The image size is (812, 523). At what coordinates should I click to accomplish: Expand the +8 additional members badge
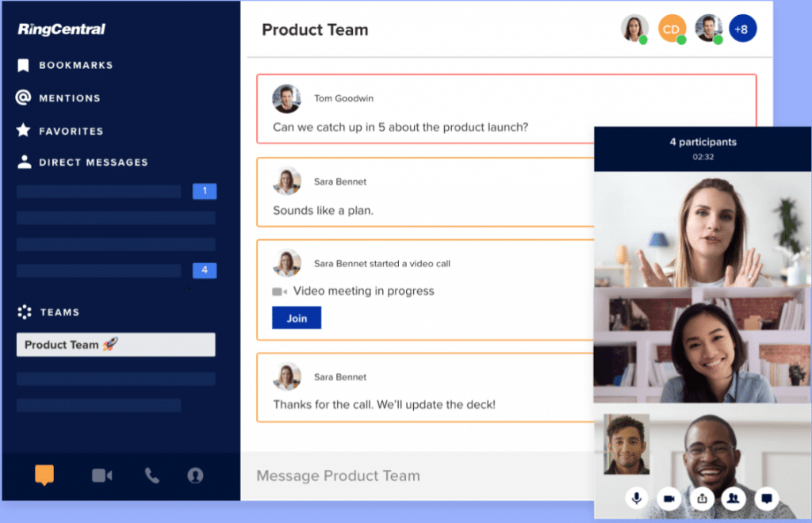point(743,29)
